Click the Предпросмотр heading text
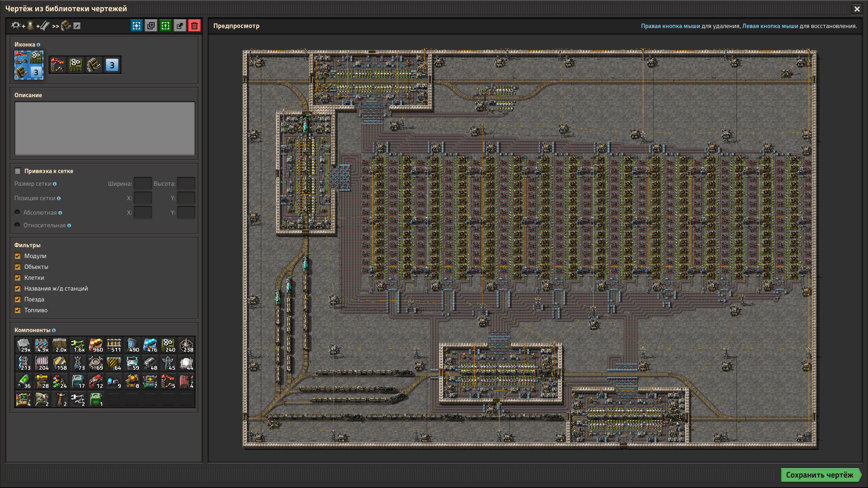This screenshot has width=868, height=488. (236, 26)
